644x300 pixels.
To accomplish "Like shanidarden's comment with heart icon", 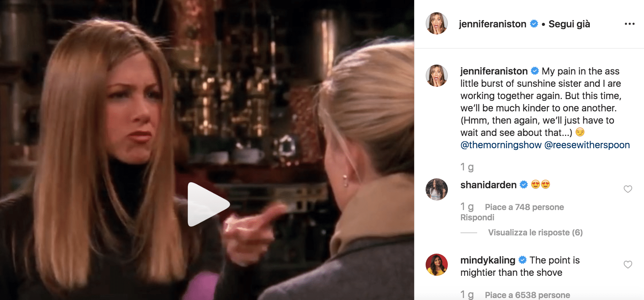I will [x=628, y=189].
